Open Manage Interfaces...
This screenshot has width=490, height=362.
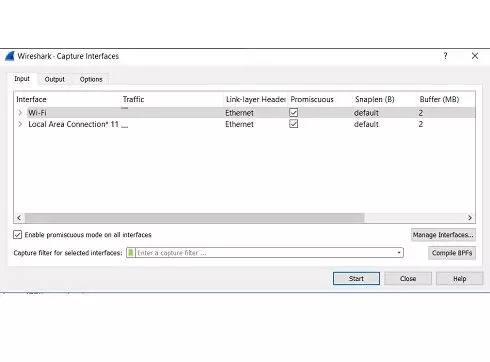443,235
